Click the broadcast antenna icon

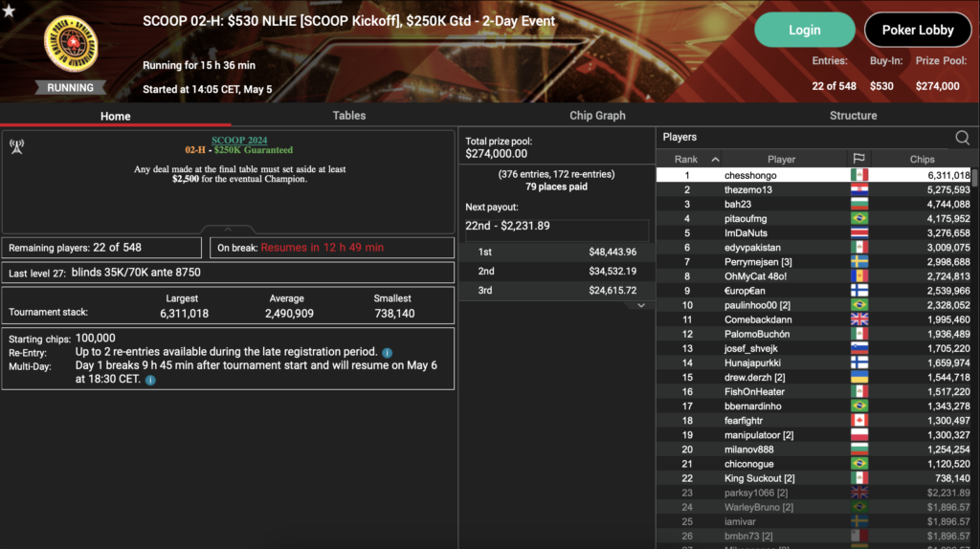point(17,146)
